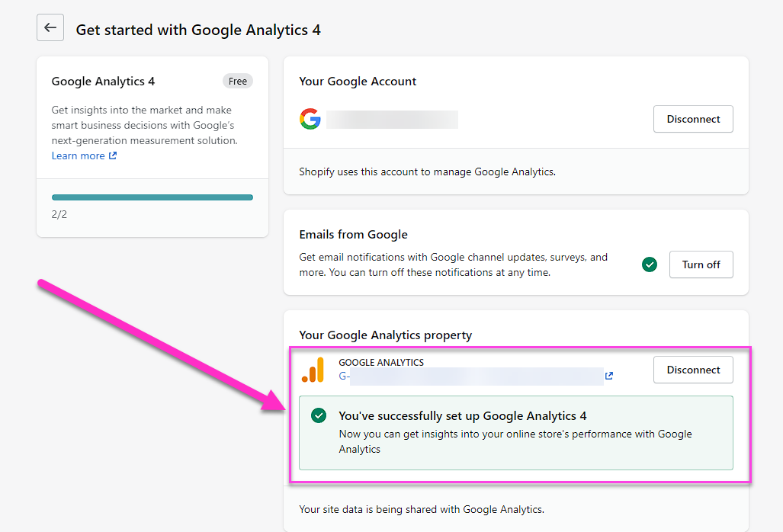Click the 2/2 setup progress bar

click(x=152, y=197)
